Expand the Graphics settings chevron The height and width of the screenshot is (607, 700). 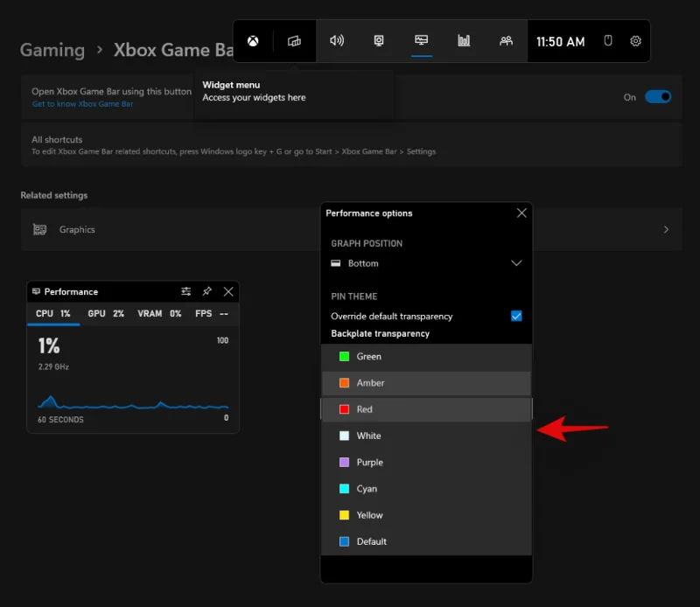point(666,229)
